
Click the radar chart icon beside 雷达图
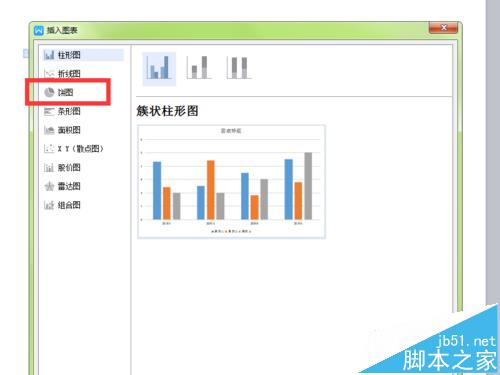[x=49, y=186]
